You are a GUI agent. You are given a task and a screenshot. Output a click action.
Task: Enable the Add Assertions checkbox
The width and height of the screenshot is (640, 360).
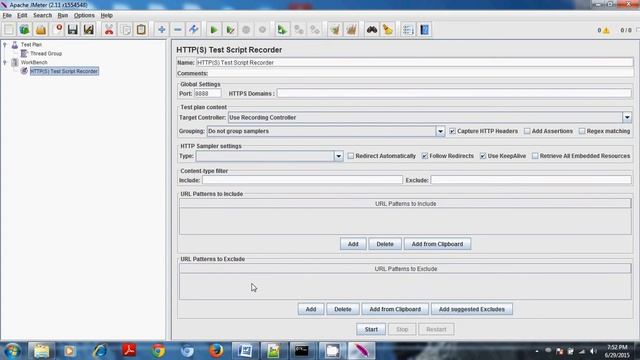point(527,131)
